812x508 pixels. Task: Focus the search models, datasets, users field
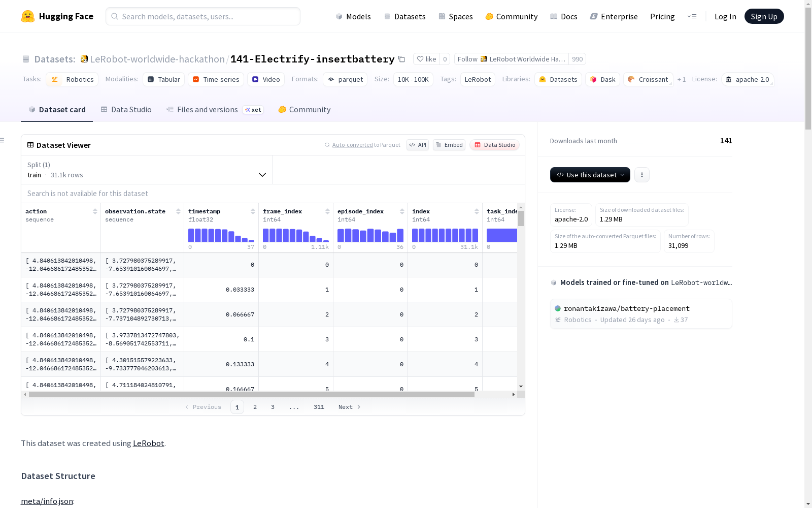click(203, 16)
